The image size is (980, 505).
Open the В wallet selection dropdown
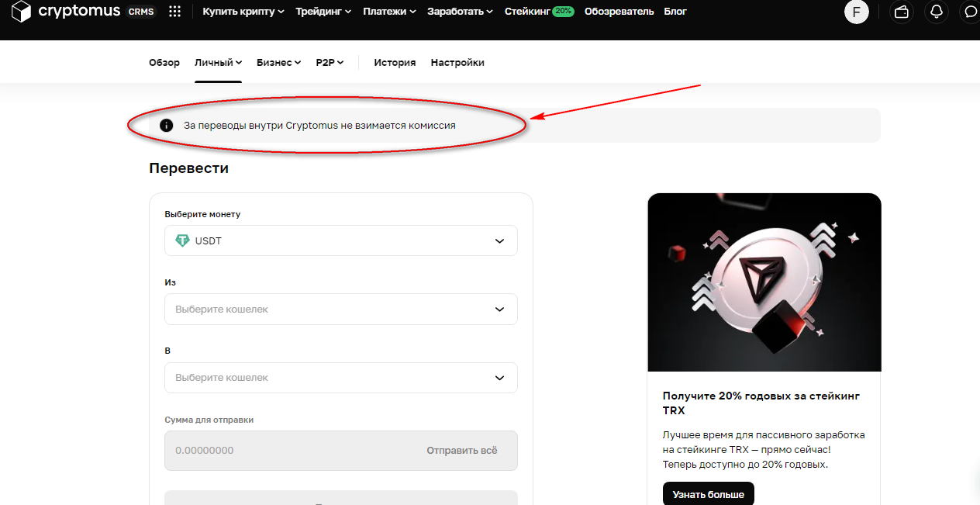click(341, 377)
